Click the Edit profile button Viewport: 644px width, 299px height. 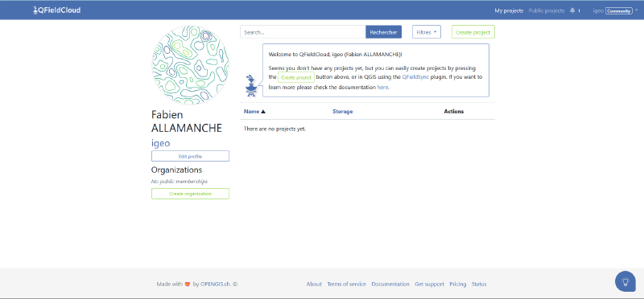click(190, 156)
